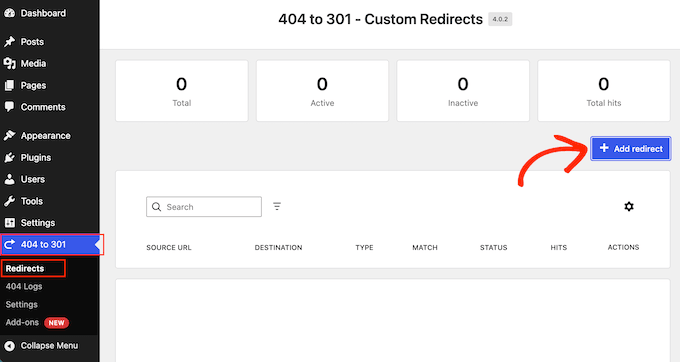The image size is (680, 362).
Task: Click the Appearance paintbrush icon
Action: point(9,136)
